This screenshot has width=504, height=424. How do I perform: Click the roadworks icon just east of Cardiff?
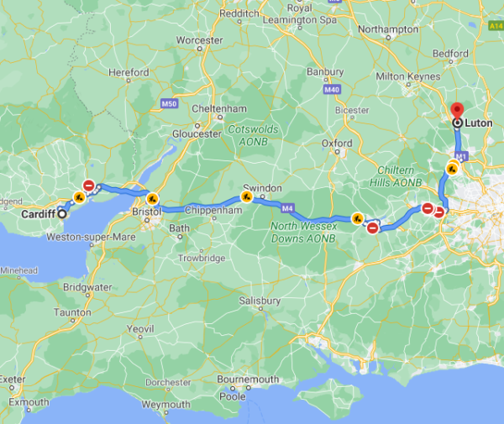79,197
